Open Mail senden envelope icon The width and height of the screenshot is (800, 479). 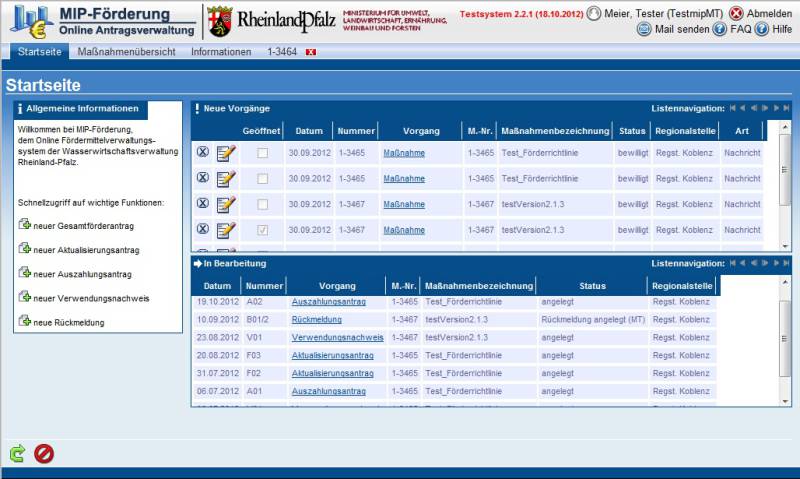[644, 30]
